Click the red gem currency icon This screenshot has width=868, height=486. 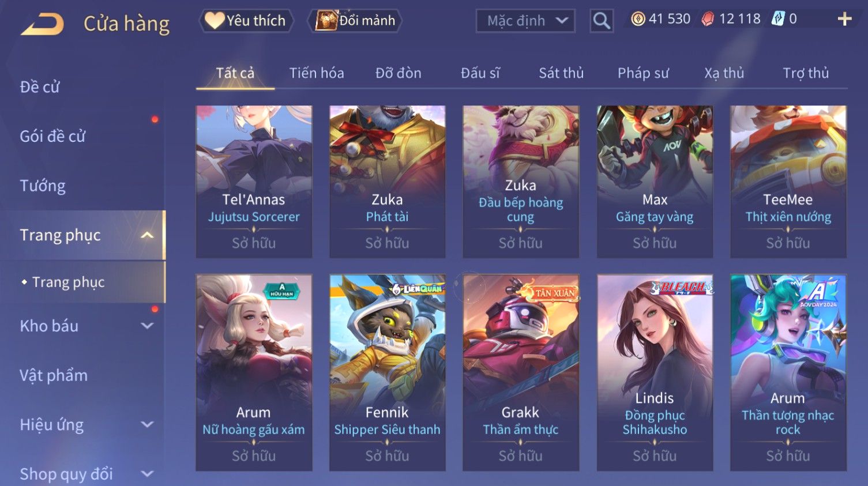(708, 19)
